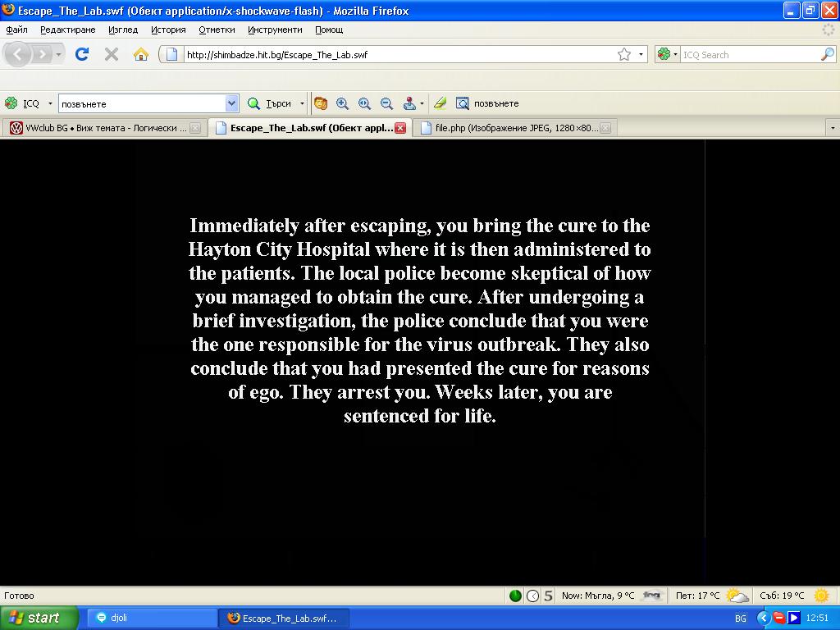
Task: Click the address bar URL field
Action: pos(394,54)
